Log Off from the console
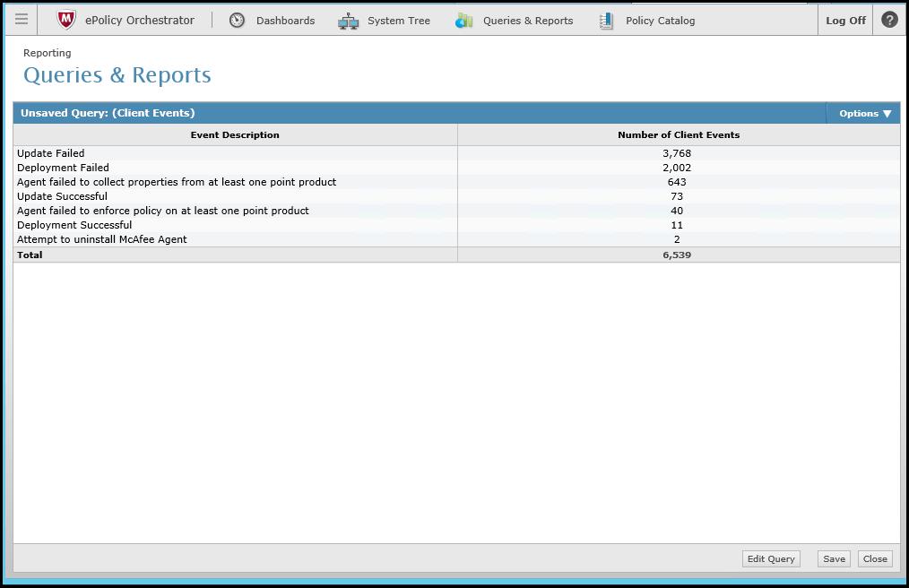The width and height of the screenshot is (909, 588). (845, 21)
